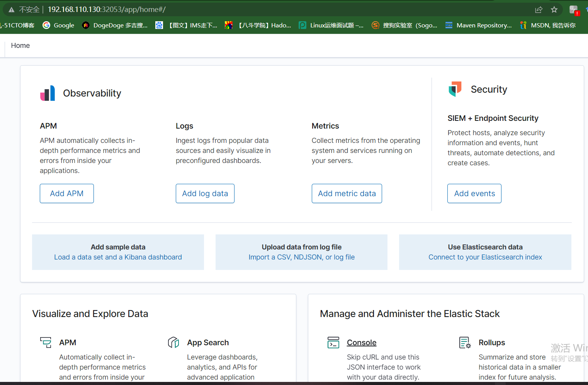Viewport: 588px width, 385px height.
Task: Click the App Search title
Action: pyautogui.click(x=208, y=343)
